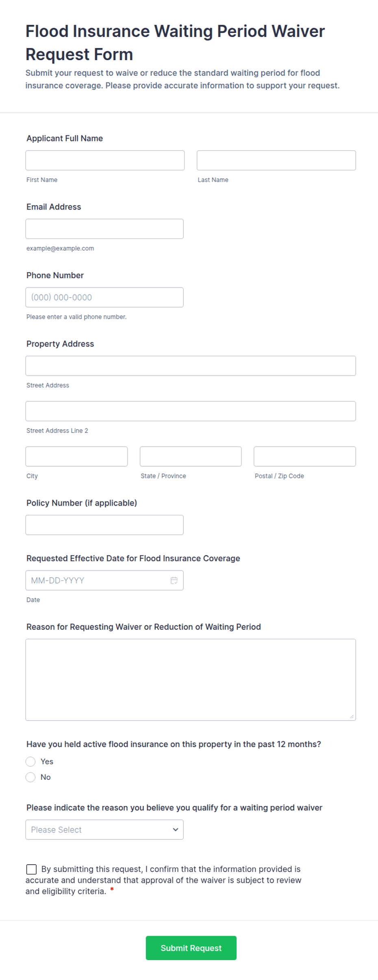Open the waiver qualification reason dropdown
Viewport: 378px width, 980px height.
pos(104,829)
